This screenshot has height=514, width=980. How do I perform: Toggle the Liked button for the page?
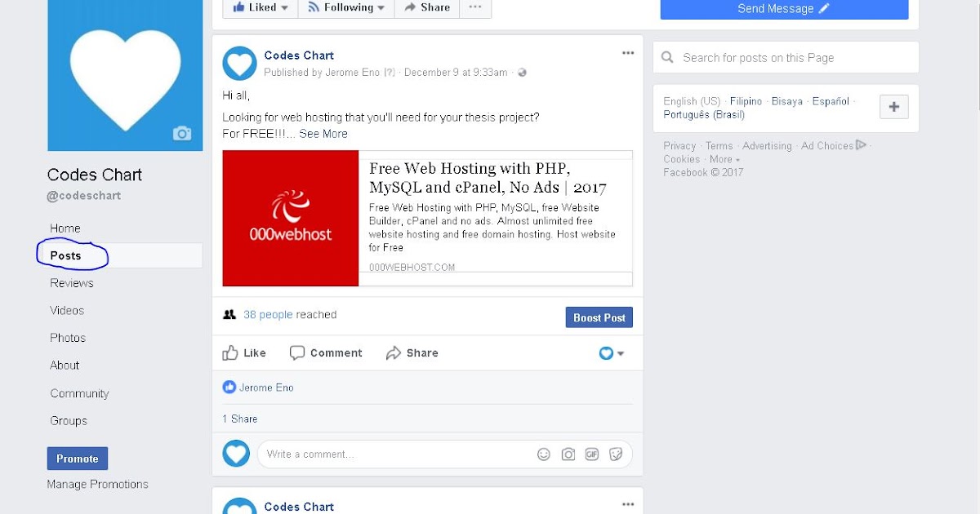[261, 7]
